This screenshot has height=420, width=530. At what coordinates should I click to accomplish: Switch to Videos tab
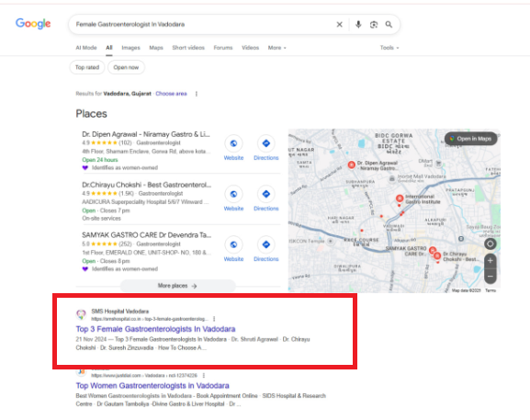pos(251,48)
